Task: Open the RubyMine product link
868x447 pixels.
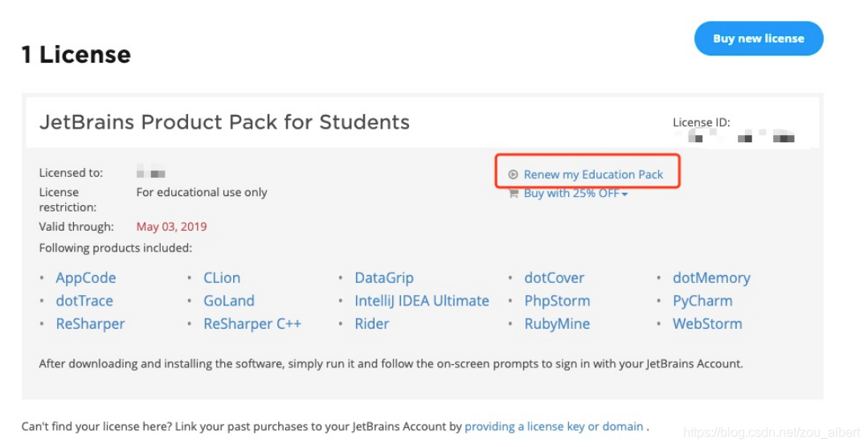Action: [x=557, y=324]
